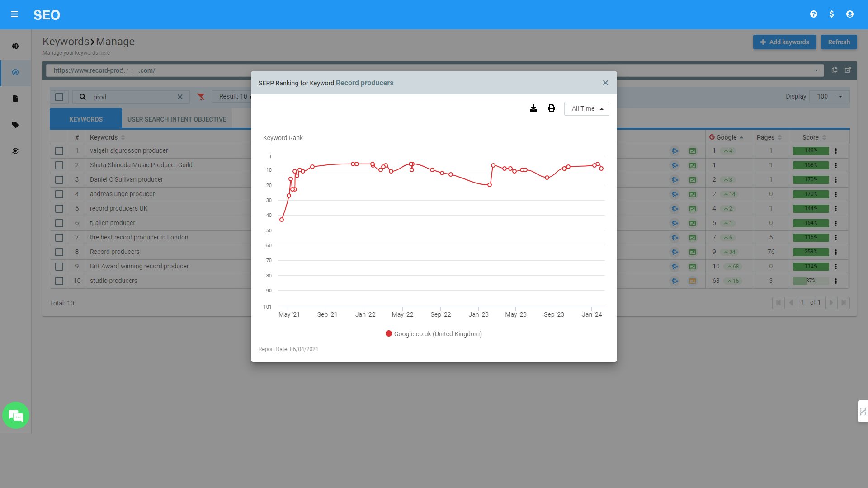The image size is (868, 488).
Task: Click the clear filter icon next to prod search
Action: click(202, 97)
